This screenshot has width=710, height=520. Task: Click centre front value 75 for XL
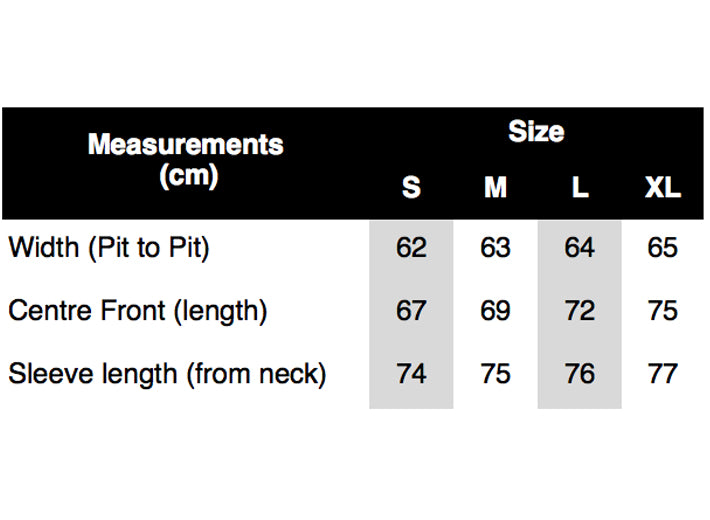(662, 311)
